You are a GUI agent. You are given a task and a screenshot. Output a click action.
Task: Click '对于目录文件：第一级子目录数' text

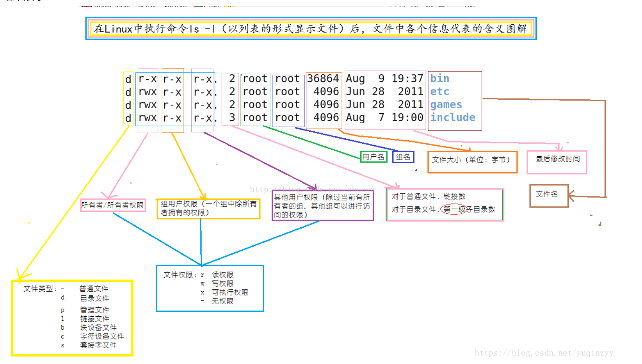[443, 210]
